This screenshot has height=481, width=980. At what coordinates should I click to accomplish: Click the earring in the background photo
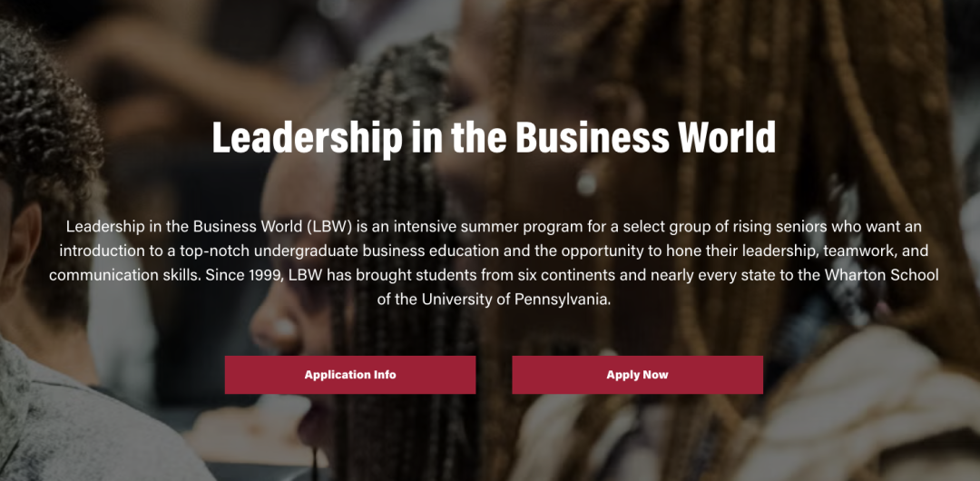(x=588, y=184)
